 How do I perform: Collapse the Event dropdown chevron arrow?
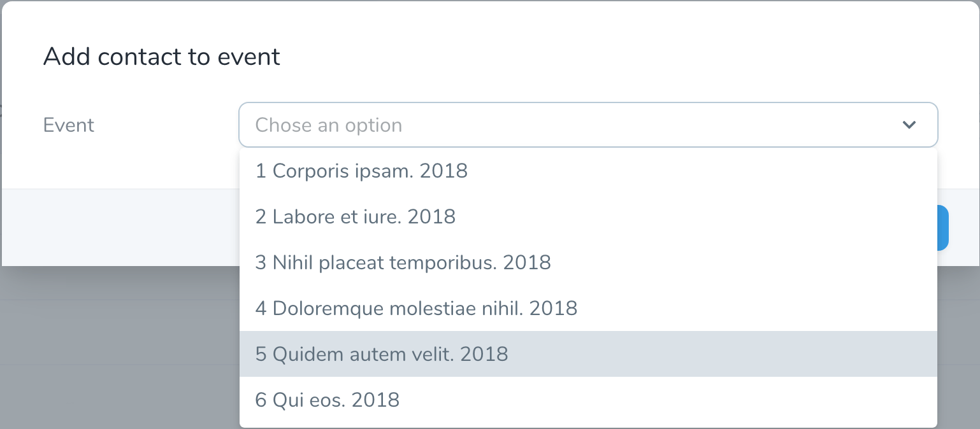click(x=909, y=125)
